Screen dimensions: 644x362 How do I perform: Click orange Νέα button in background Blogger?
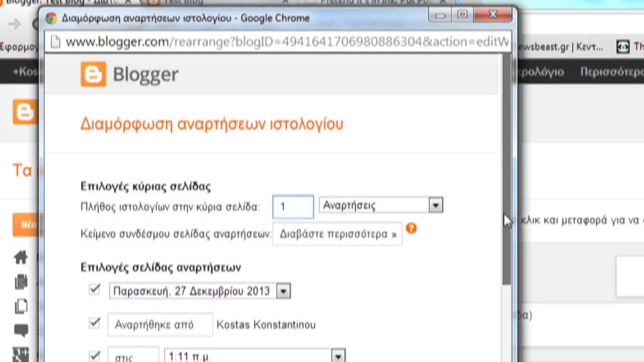click(26, 225)
